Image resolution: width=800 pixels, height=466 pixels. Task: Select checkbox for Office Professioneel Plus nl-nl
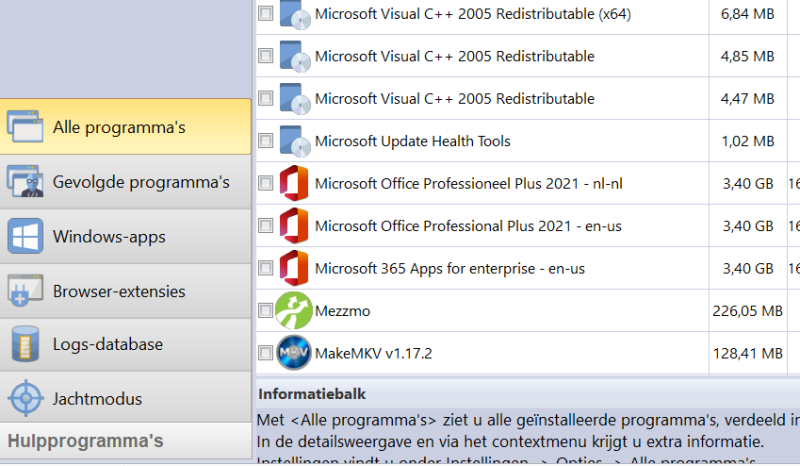265,184
